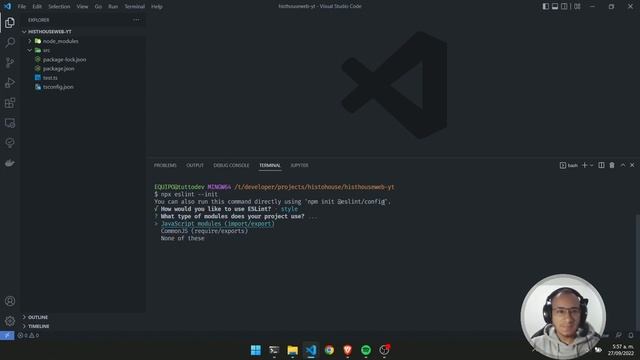Open the Docker view in activity bar

tap(10, 163)
